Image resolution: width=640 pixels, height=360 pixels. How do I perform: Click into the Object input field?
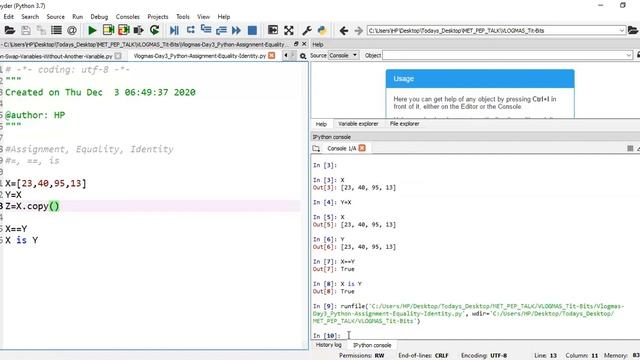[504, 55]
